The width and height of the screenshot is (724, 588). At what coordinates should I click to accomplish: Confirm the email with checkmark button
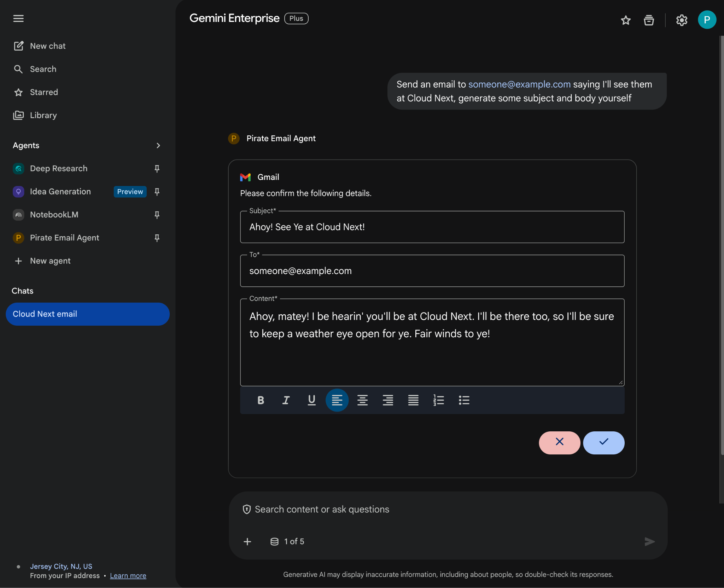pos(603,442)
